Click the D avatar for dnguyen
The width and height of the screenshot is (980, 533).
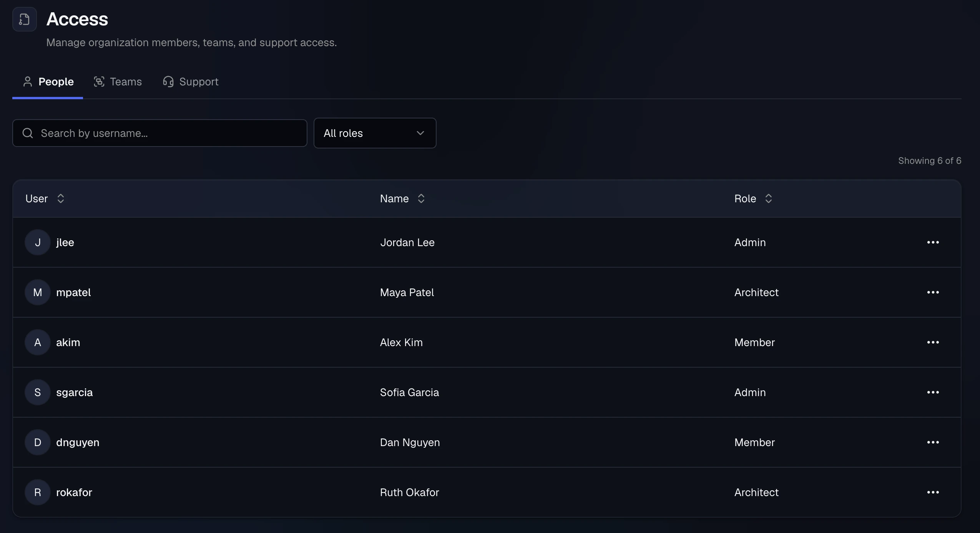coord(38,442)
